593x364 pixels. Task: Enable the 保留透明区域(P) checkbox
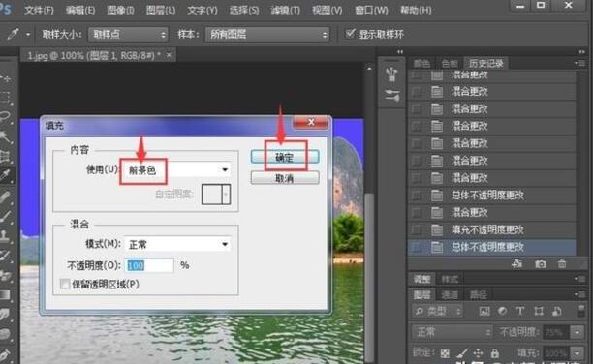[65, 284]
